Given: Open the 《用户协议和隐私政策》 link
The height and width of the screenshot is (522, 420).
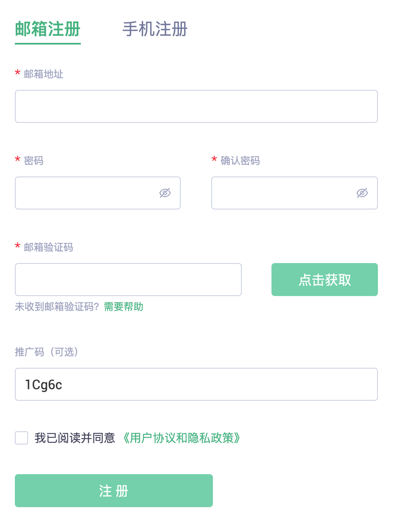Looking at the screenshot, I should point(182,438).
